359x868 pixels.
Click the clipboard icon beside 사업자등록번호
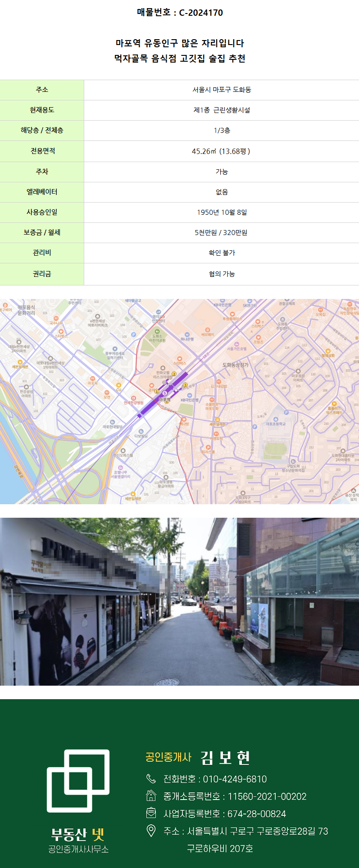tap(151, 813)
